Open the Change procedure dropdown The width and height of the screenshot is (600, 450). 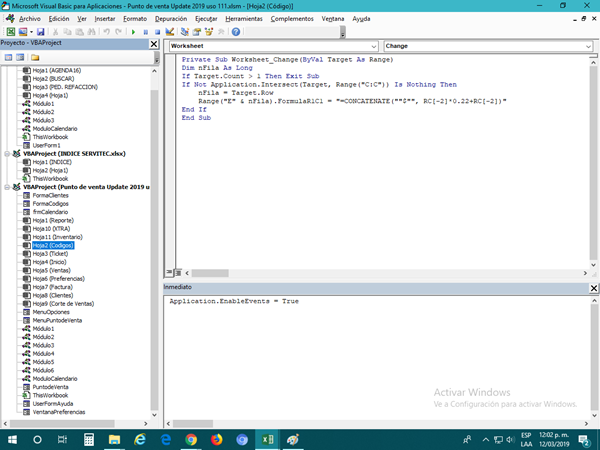pyautogui.click(x=588, y=46)
